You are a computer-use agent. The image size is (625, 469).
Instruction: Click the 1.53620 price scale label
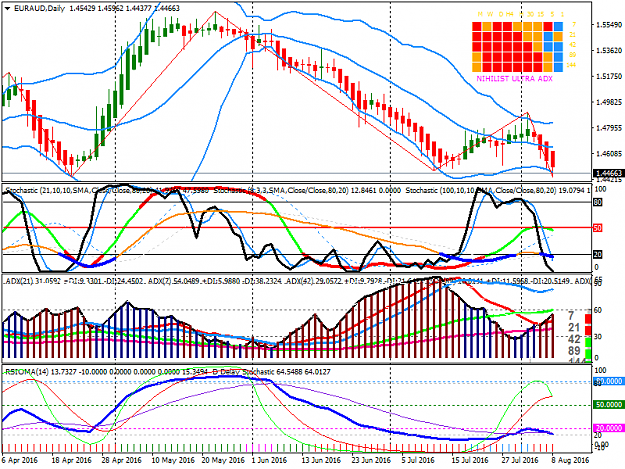[x=609, y=51]
